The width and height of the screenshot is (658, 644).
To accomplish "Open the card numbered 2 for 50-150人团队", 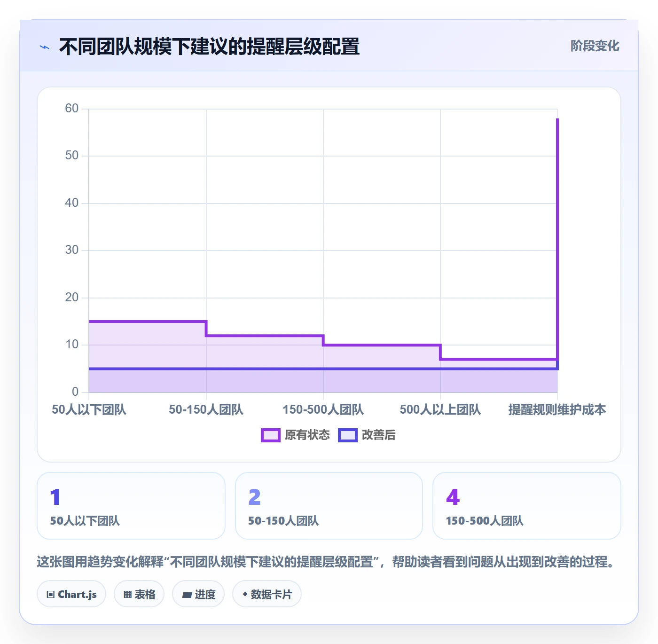I will click(x=329, y=506).
